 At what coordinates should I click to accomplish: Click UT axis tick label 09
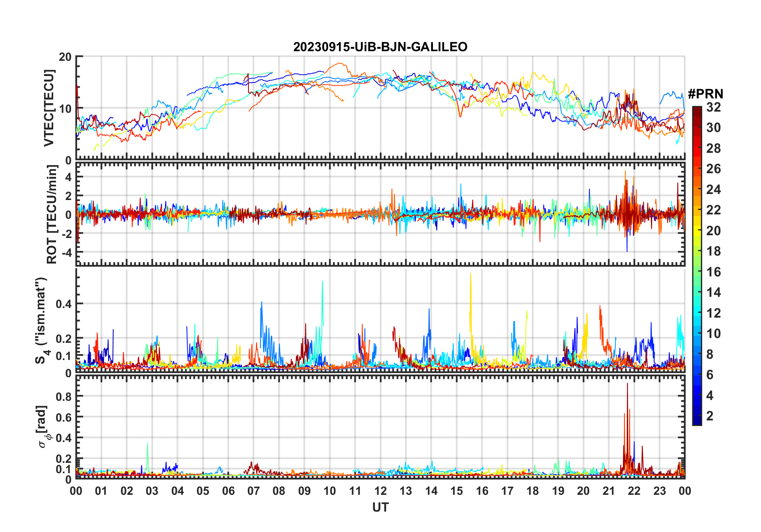click(304, 491)
